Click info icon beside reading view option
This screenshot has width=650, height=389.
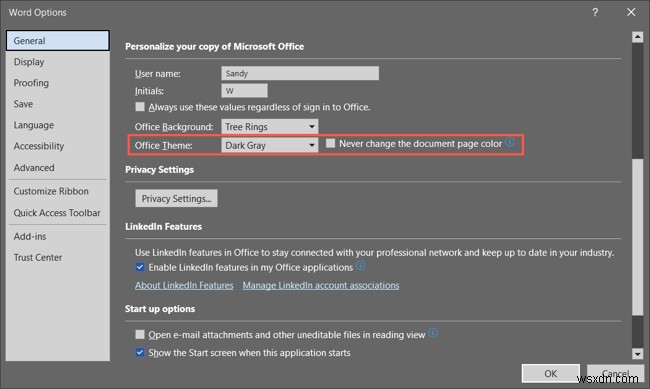point(433,333)
